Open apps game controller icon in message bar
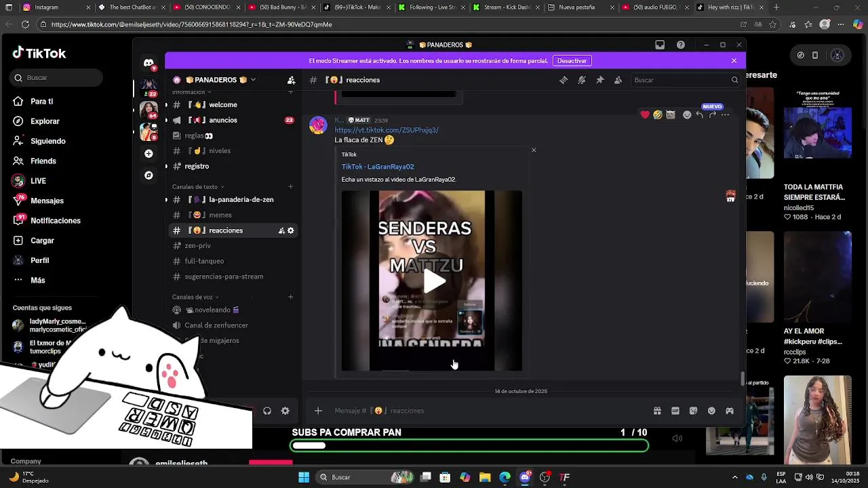This screenshot has height=488, width=868. click(x=730, y=411)
